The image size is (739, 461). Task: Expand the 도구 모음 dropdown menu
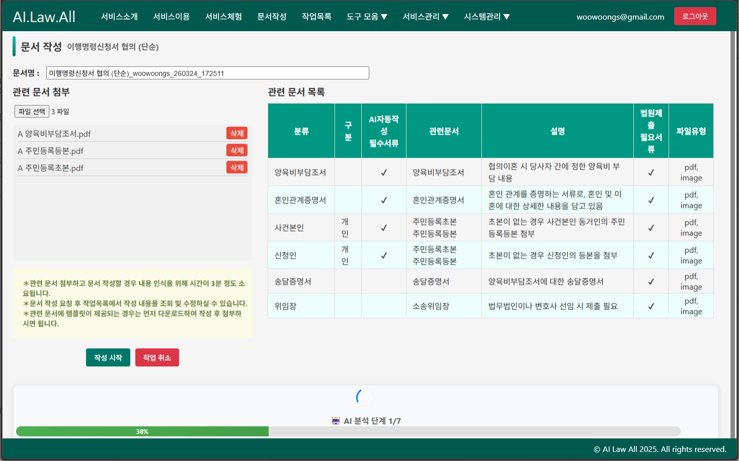point(367,16)
